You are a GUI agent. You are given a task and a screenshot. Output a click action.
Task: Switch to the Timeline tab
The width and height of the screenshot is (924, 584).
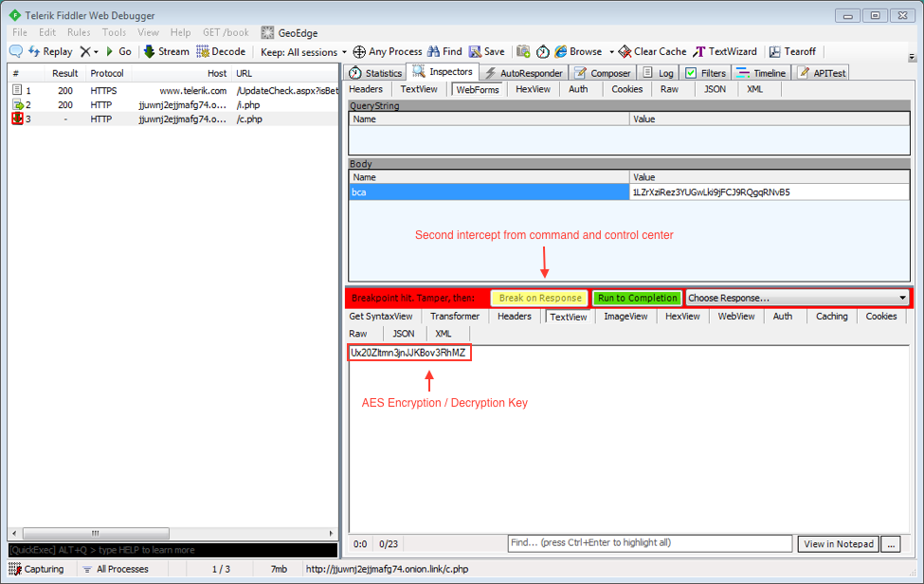coord(761,72)
